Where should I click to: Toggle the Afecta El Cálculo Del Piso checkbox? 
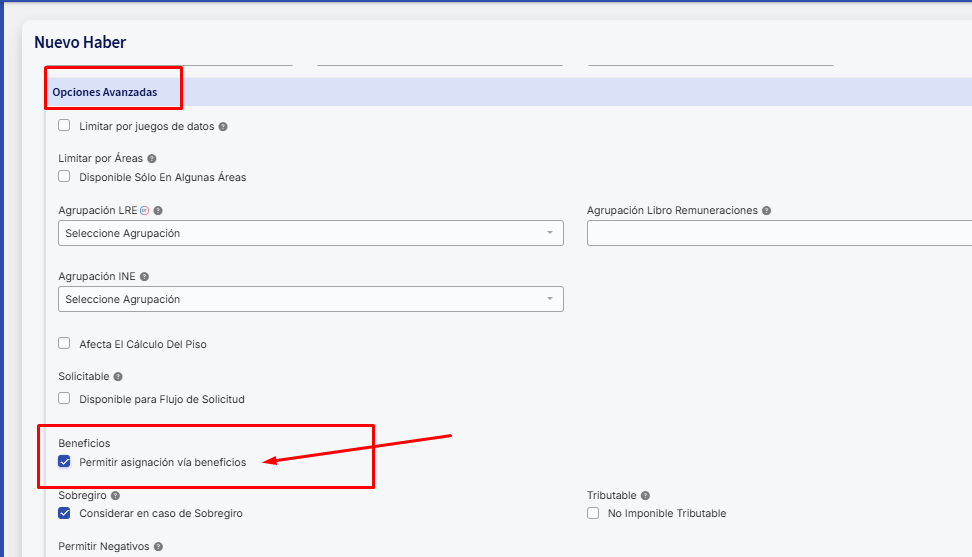tap(64, 344)
